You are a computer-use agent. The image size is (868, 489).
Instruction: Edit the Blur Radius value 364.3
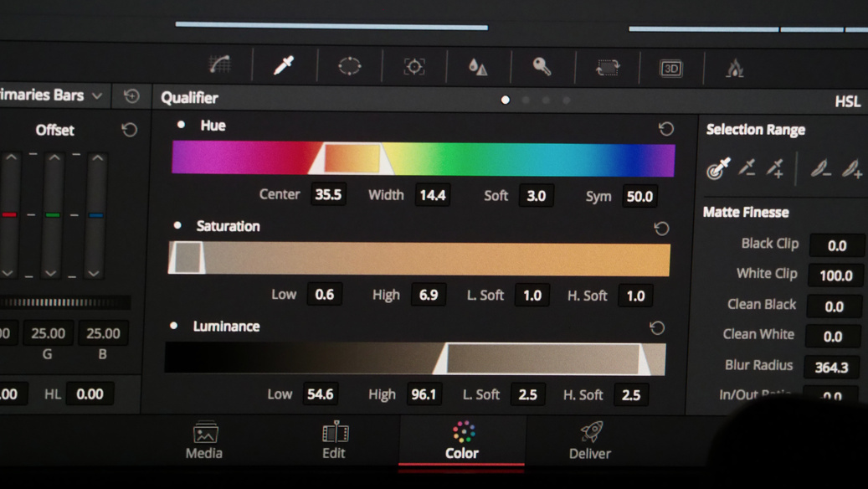point(831,367)
